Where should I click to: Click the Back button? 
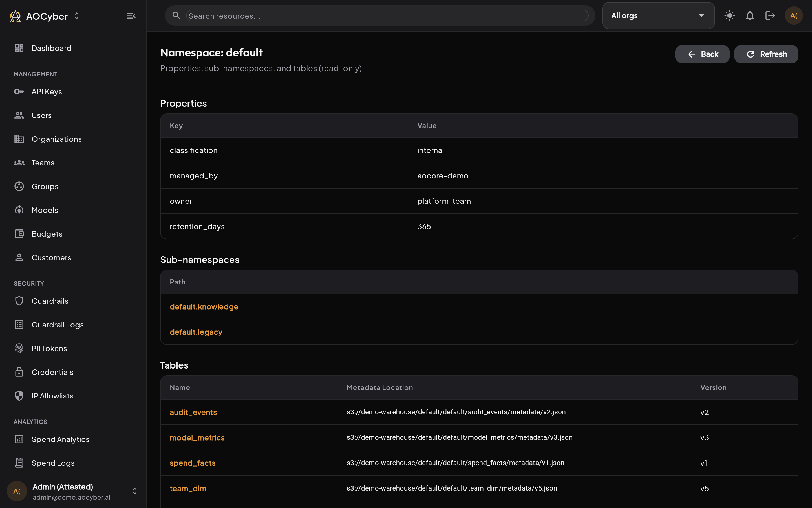(x=702, y=54)
